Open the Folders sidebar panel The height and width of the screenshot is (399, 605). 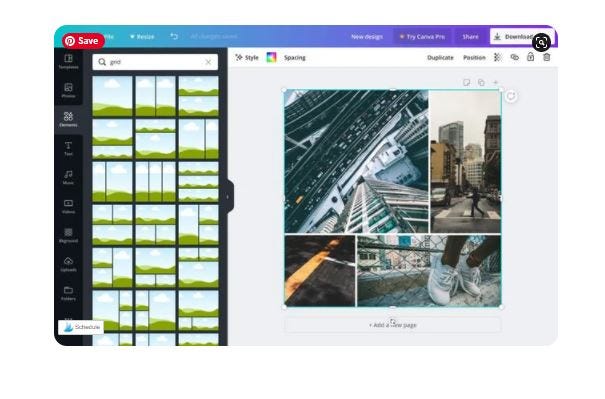pyautogui.click(x=68, y=293)
